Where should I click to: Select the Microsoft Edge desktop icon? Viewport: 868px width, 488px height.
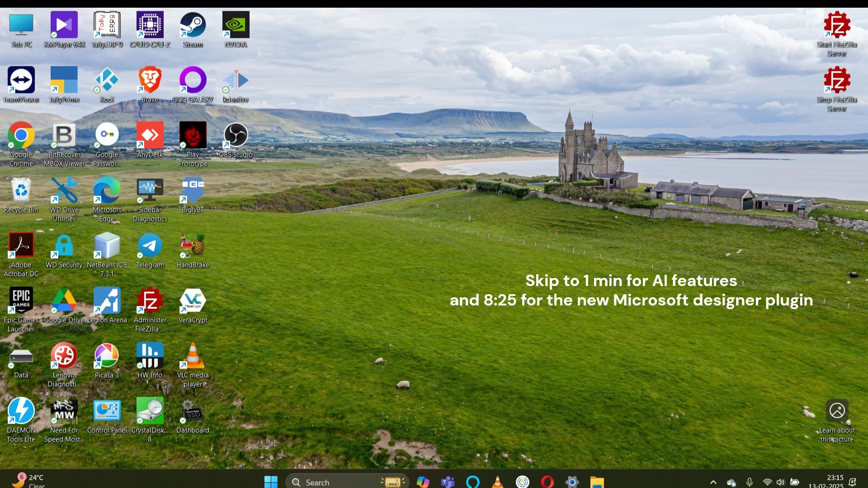[x=107, y=200]
